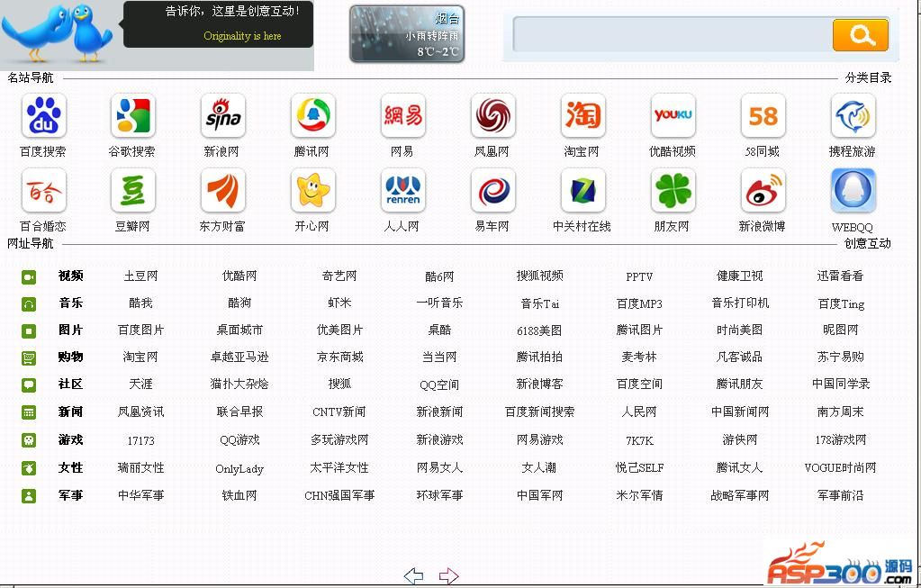Viewport: 921px width, 588px height.
Task: Open the 易车网 icon
Action: pos(492,190)
